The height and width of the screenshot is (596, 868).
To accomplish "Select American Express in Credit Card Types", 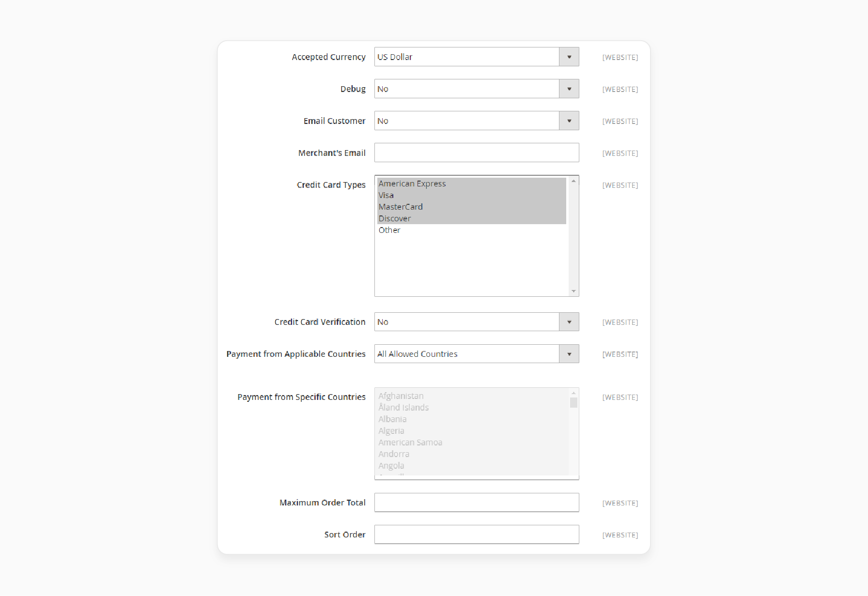I will pos(472,183).
